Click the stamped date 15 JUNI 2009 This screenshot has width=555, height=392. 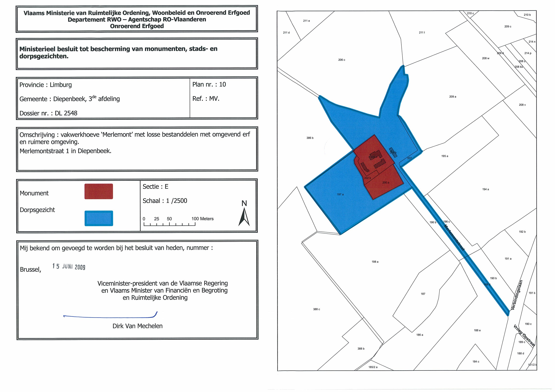click(x=69, y=267)
